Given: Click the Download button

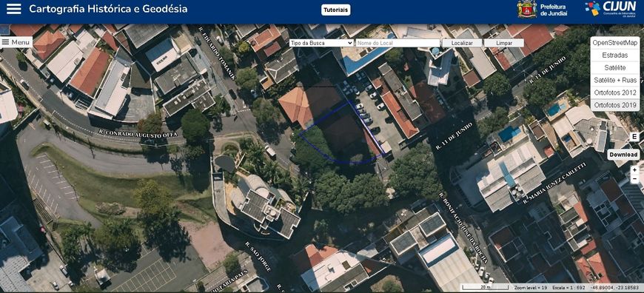Looking at the screenshot, I should click(623, 155).
